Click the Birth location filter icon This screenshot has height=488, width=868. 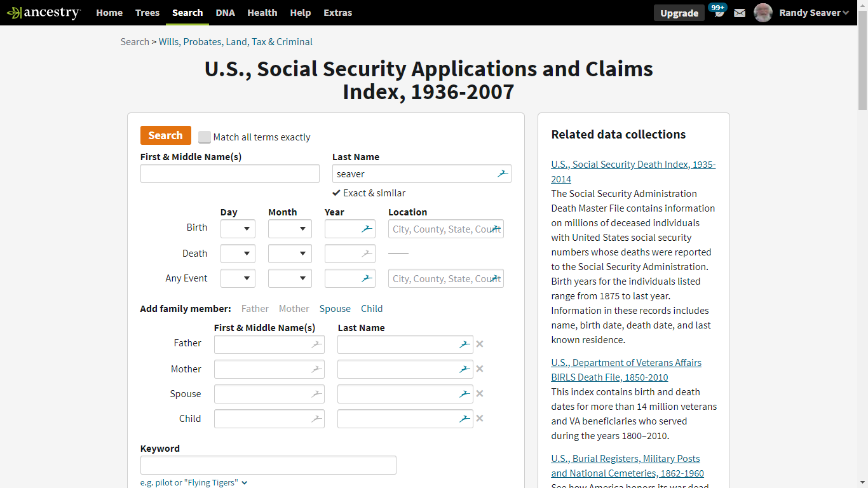496,229
